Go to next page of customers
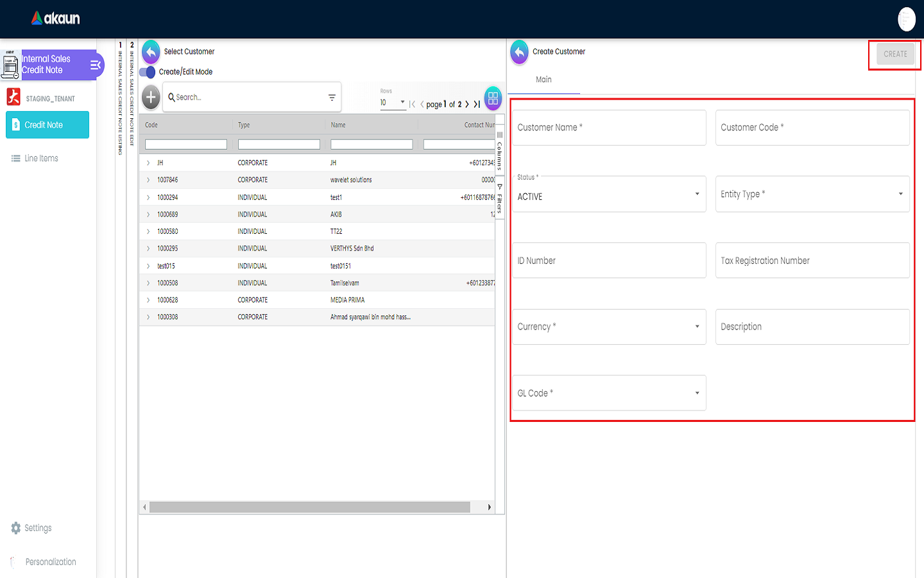 [467, 104]
